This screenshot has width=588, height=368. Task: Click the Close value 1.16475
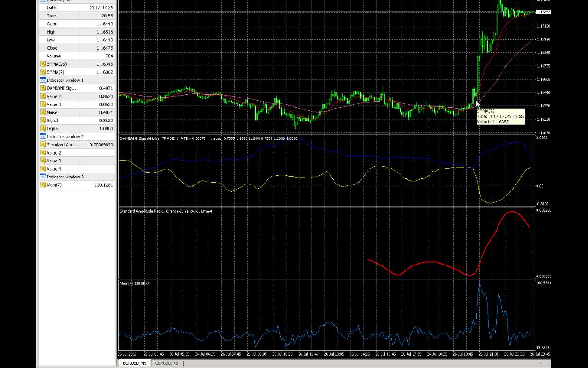coord(105,48)
